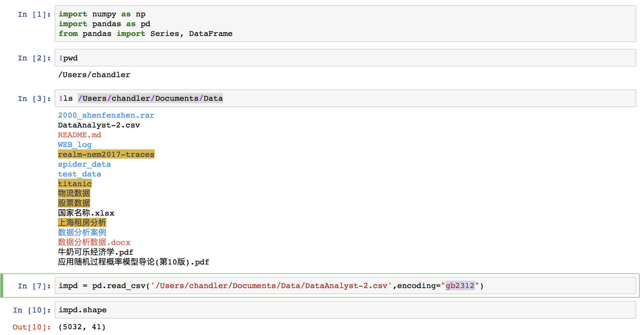Click the DataAnalyst-2.csv output text

(99, 125)
